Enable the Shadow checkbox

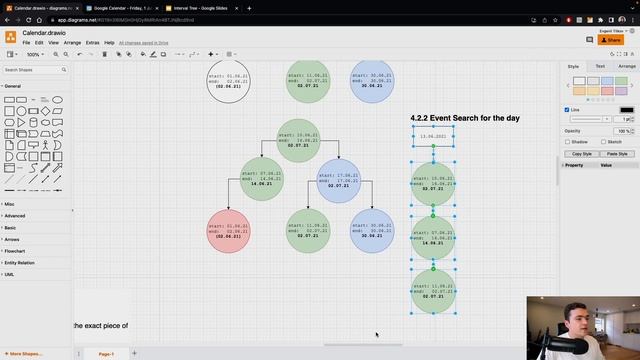click(x=567, y=142)
